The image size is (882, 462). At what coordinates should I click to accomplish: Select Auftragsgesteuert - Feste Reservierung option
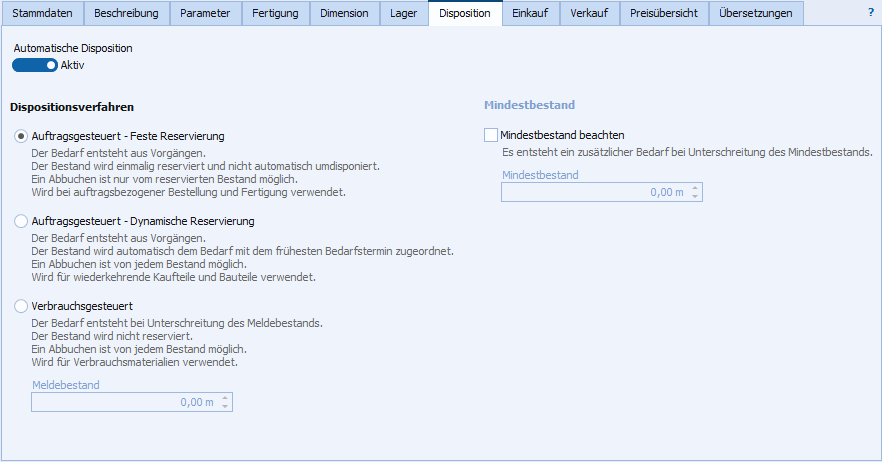pyautogui.click(x=21, y=136)
